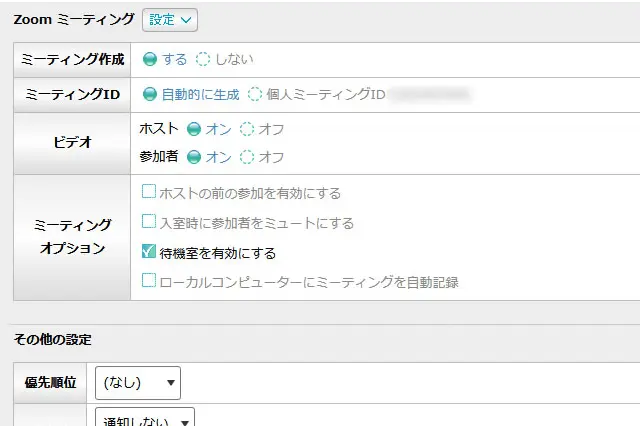Choose 自動的に生成 for meeting ID
Screen dimensions: 640x426
pos(150,95)
